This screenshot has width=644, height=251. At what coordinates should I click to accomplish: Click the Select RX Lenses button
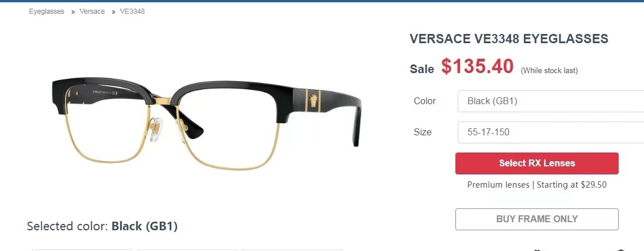[x=537, y=163]
